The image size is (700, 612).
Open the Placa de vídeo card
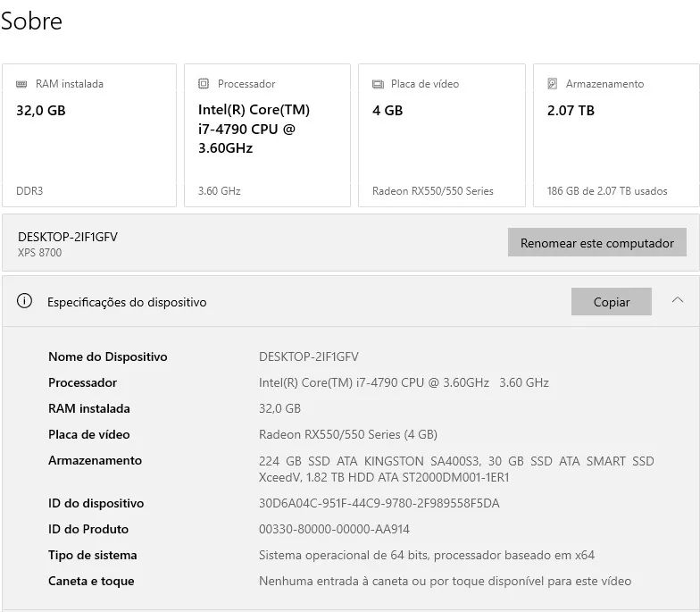[x=441, y=136]
